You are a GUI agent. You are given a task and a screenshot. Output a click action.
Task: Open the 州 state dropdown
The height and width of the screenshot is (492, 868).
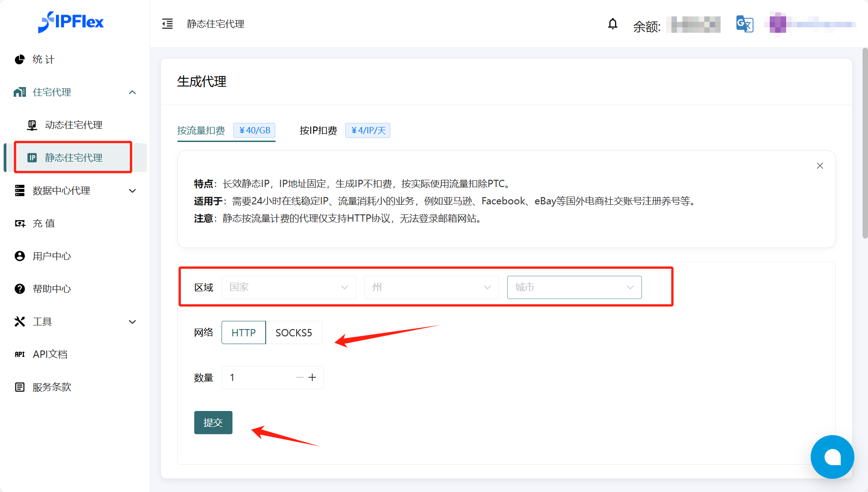(x=431, y=287)
